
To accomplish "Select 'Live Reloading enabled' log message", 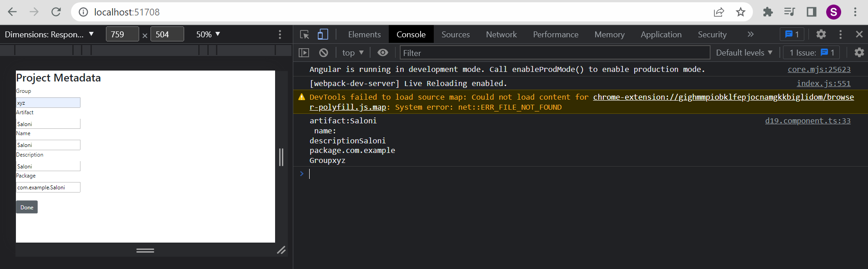I will tap(408, 83).
